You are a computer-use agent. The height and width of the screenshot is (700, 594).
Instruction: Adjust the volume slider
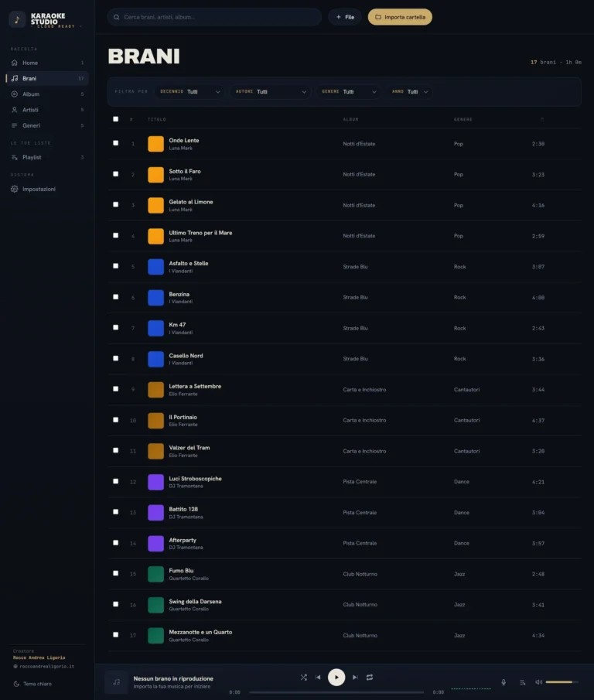[x=562, y=682]
